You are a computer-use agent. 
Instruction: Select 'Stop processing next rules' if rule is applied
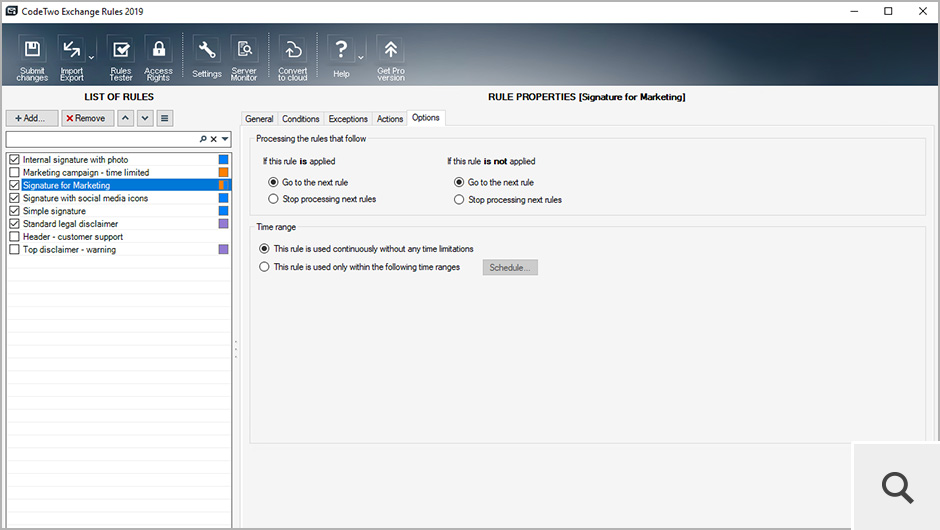click(x=273, y=199)
